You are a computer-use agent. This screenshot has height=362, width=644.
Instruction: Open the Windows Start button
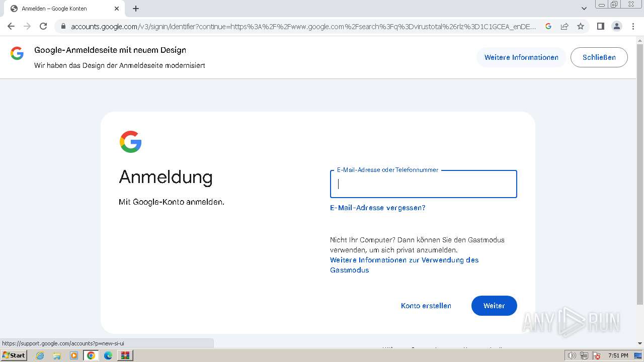coord(14,355)
